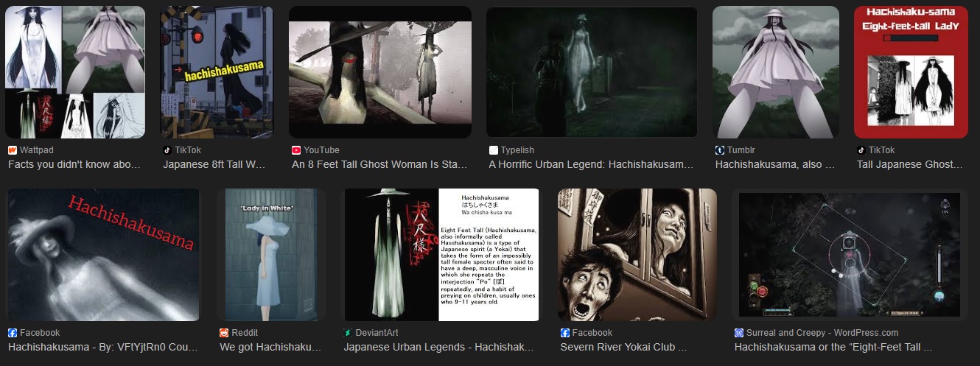Open the WordPress game screenshot thumbnail
Screen dimensions: 980x366
click(850, 255)
